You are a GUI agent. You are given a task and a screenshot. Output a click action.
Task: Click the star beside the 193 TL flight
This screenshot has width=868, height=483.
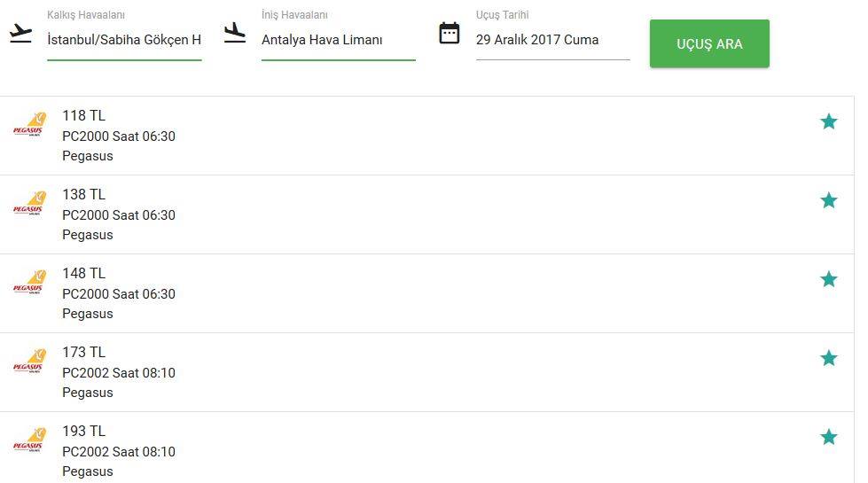coord(828,437)
